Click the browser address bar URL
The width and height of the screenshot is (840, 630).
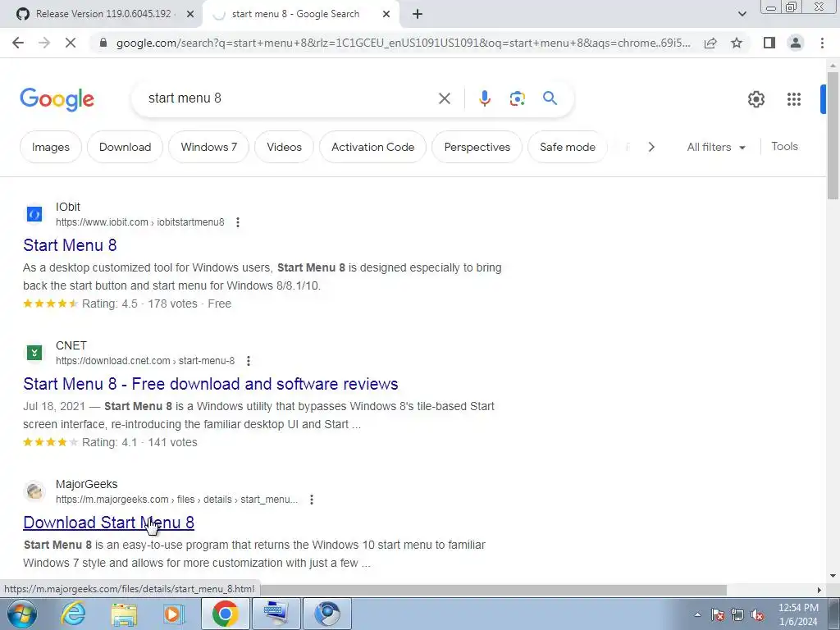403,43
